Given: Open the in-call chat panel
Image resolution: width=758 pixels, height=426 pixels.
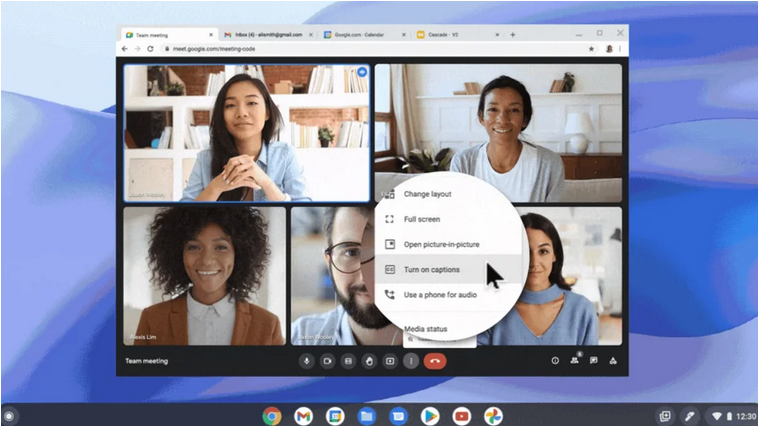Looking at the screenshot, I should 594,361.
